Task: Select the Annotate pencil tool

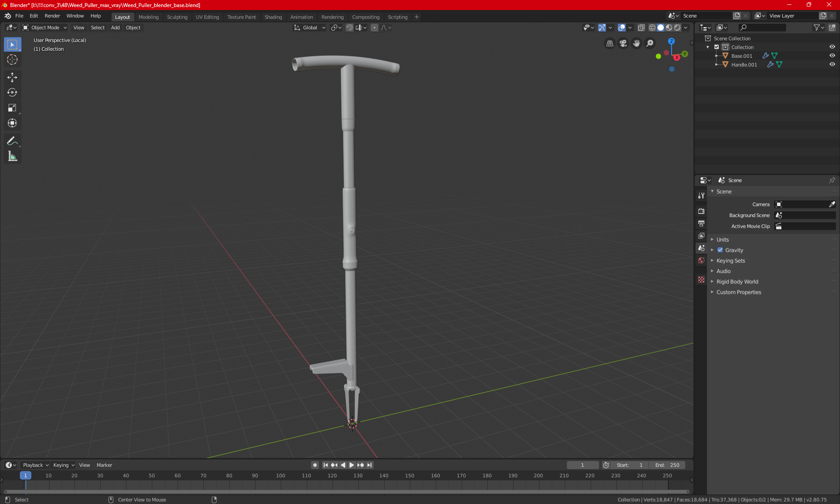Action: click(12, 141)
